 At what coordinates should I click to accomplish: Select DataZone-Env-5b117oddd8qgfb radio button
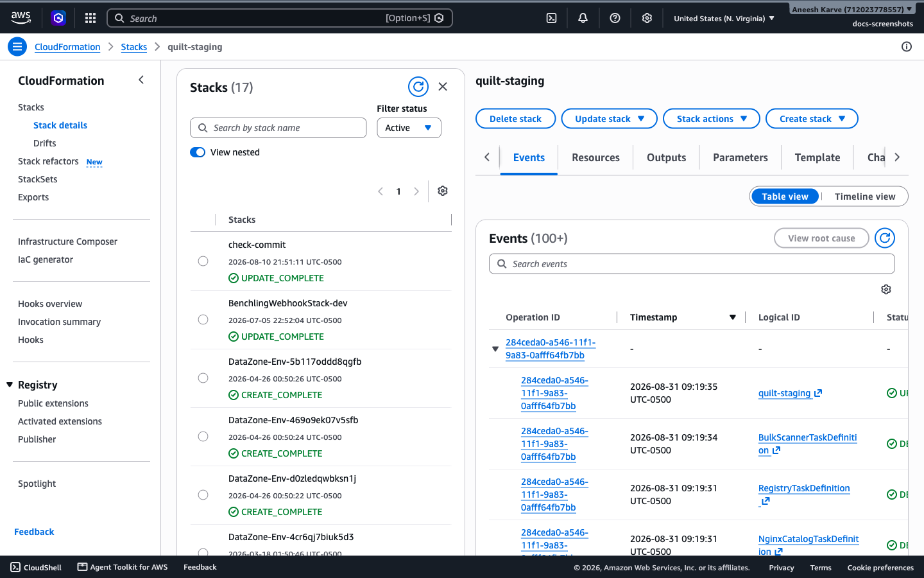click(x=203, y=378)
